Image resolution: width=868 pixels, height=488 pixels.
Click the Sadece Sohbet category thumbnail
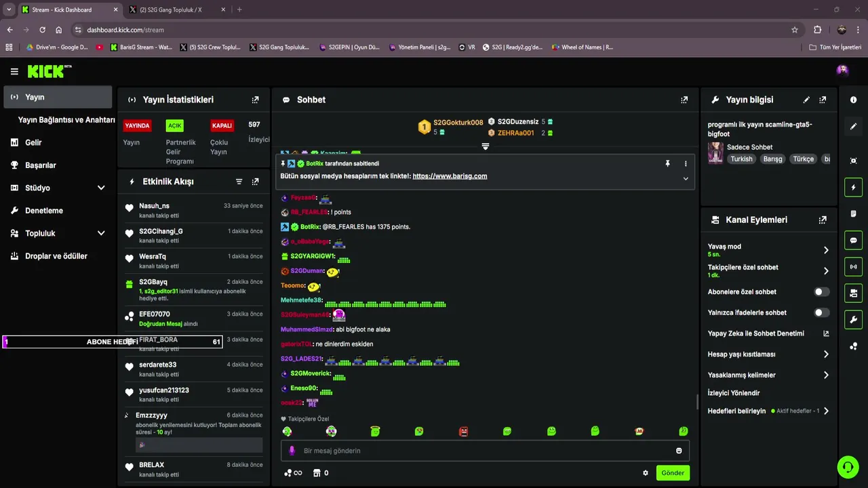coord(715,153)
